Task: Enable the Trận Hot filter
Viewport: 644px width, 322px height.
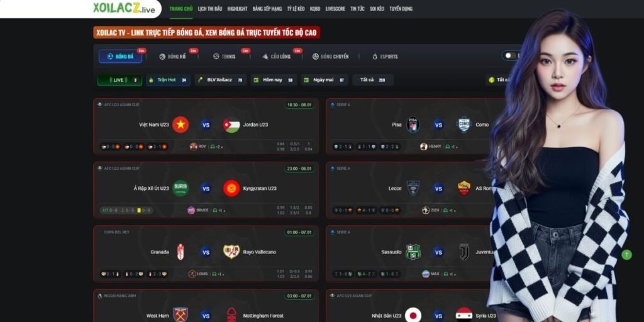Action: pyautogui.click(x=168, y=80)
